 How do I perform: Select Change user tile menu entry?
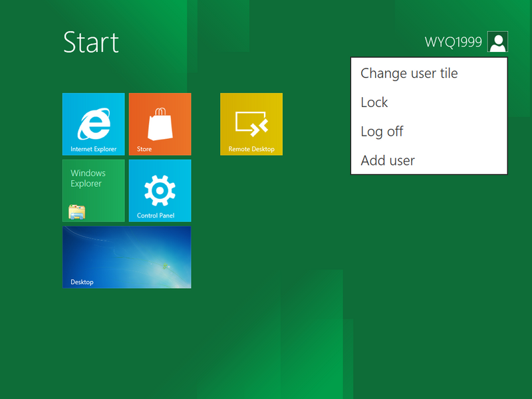click(x=429, y=73)
